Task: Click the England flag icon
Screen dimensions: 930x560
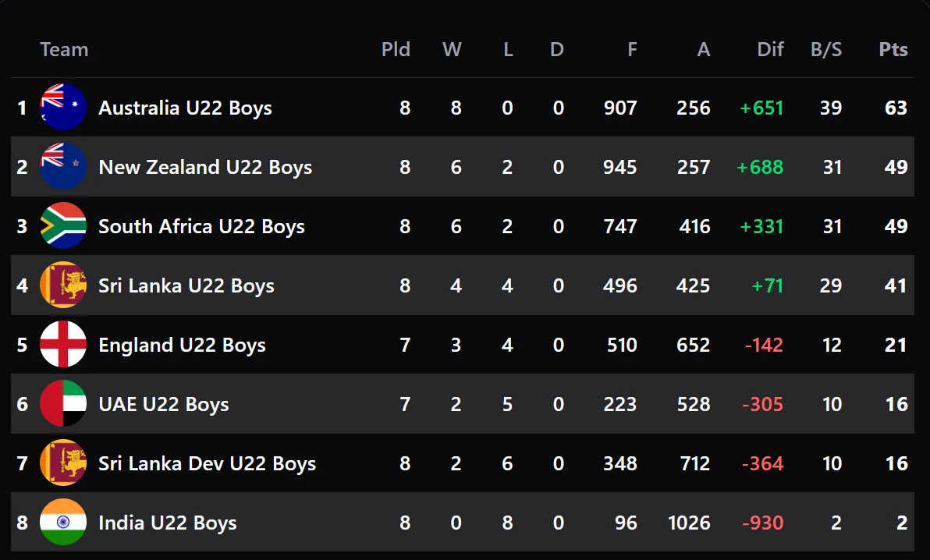Action: [x=63, y=345]
